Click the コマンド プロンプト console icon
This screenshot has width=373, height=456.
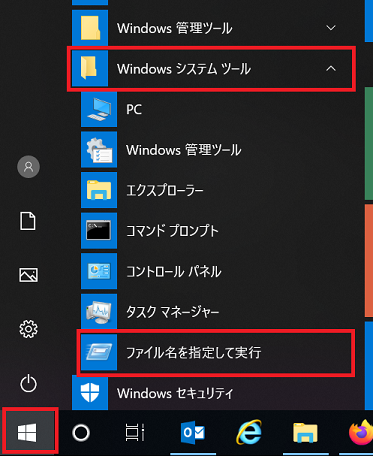(x=99, y=231)
